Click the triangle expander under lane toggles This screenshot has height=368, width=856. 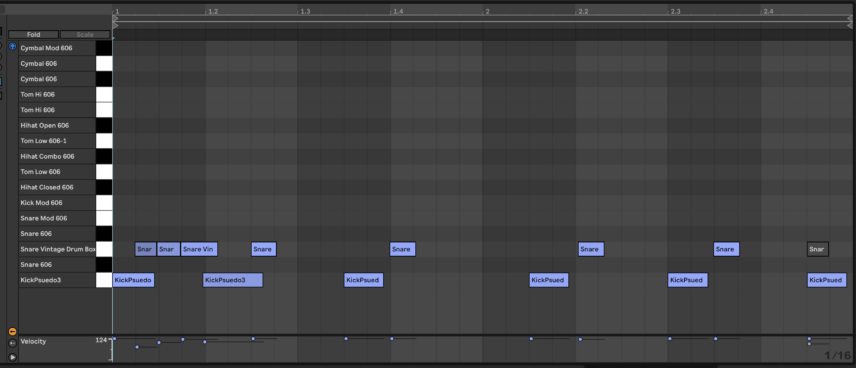coord(13,358)
